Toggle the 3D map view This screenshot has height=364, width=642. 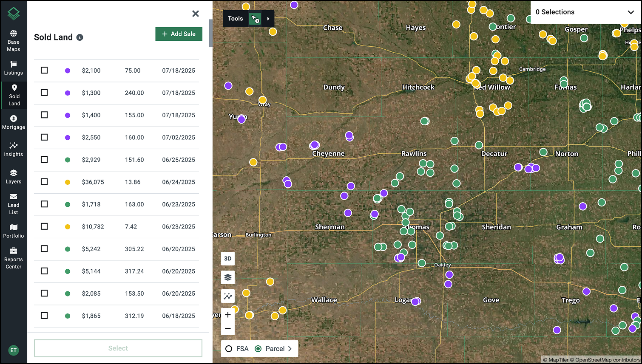[x=228, y=259]
